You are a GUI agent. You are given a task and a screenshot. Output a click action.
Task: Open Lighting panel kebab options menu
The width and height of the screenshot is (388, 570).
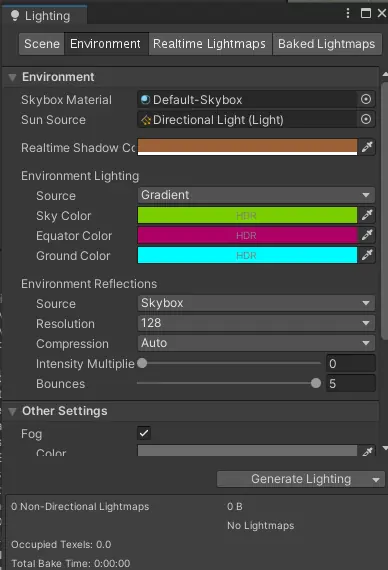click(348, 13)
